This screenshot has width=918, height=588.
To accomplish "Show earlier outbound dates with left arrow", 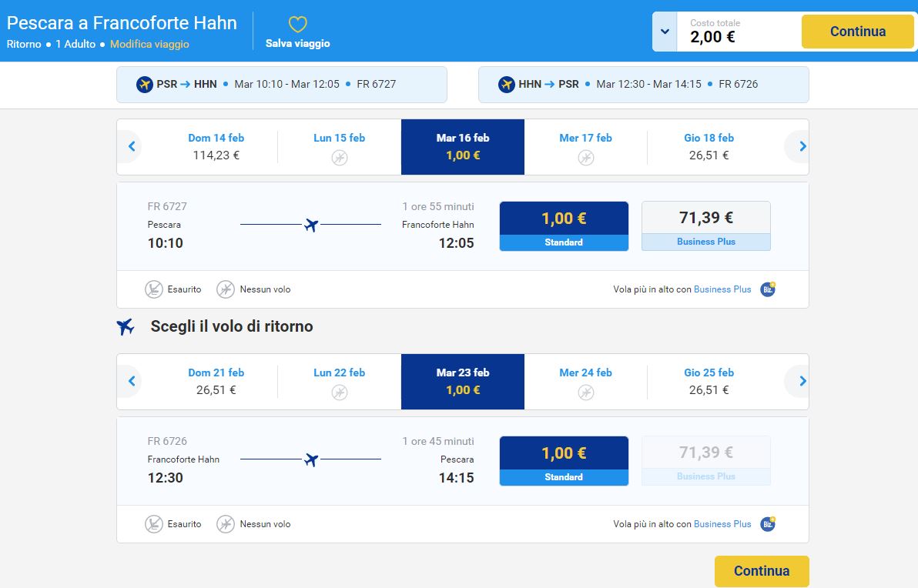I will pyautogui.click(x=132, y=146).
